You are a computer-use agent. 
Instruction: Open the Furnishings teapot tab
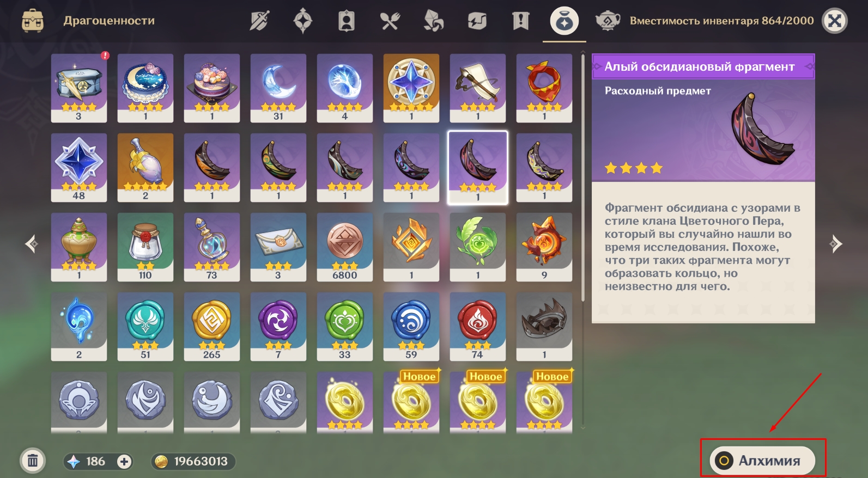(608, 21)
